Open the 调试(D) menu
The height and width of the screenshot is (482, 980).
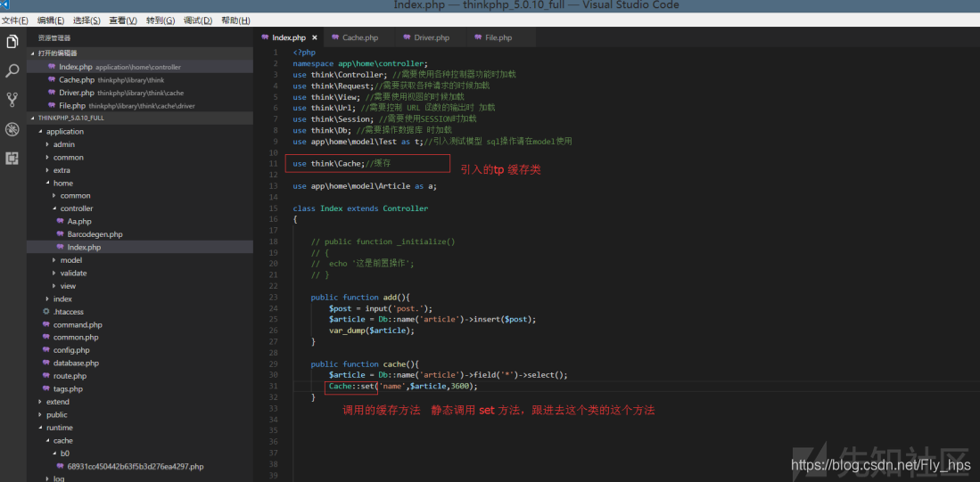197,20
